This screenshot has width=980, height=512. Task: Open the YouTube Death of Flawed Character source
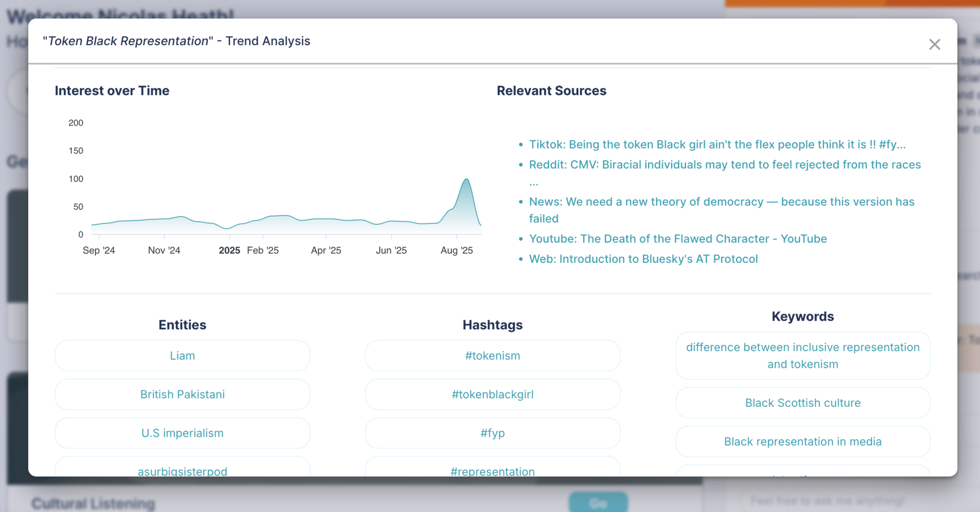(678, 238)
